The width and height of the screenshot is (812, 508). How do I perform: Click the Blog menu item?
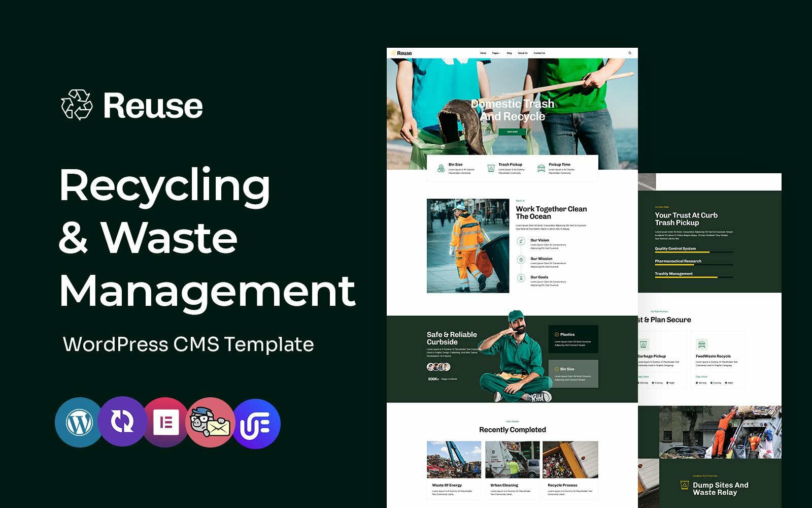(509, 53)
